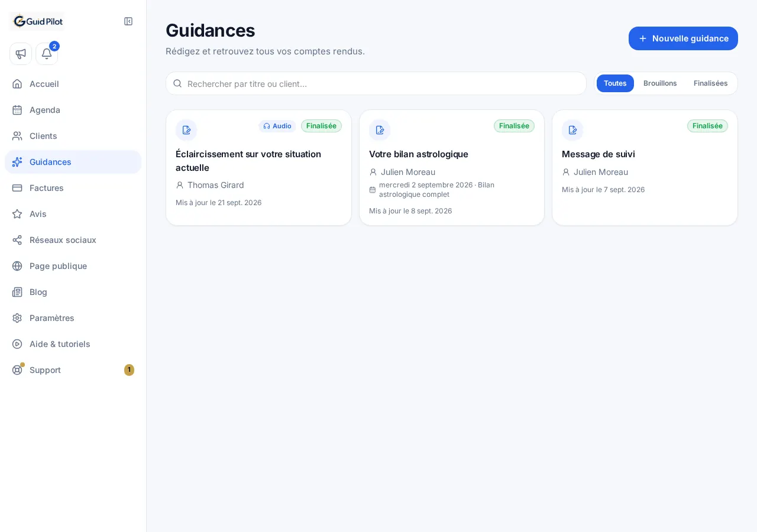Click edit icon on Message de suivi card
Viewport: 757px width, 532px height.
[x=572, y=130]
